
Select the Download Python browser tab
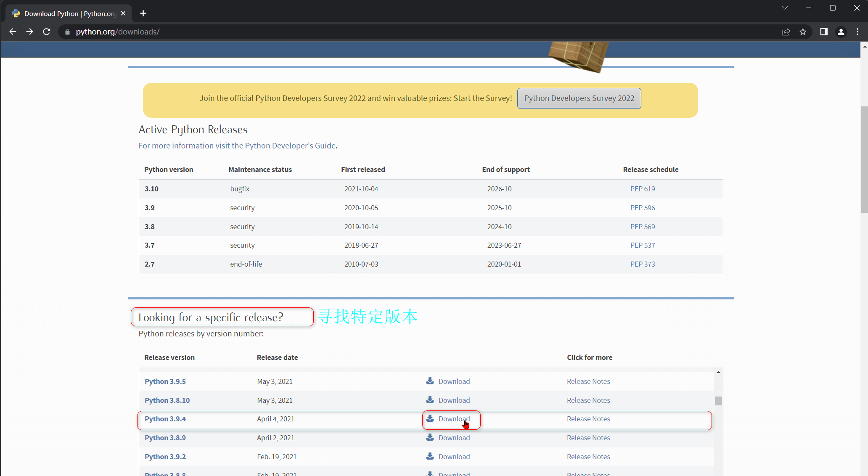pos(69,13)
